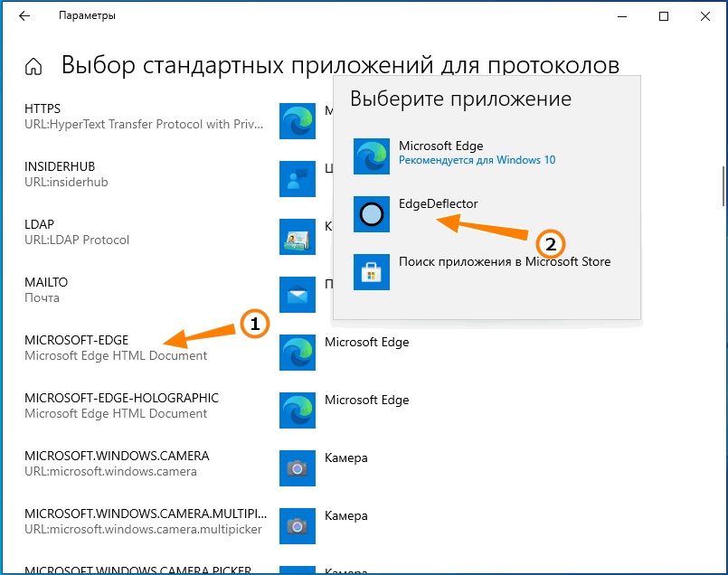Screen dimensions: 728x575
Task: Choose Microsoft Edge in the app picker
Action: pyautogui.click(x=487, y=156)
